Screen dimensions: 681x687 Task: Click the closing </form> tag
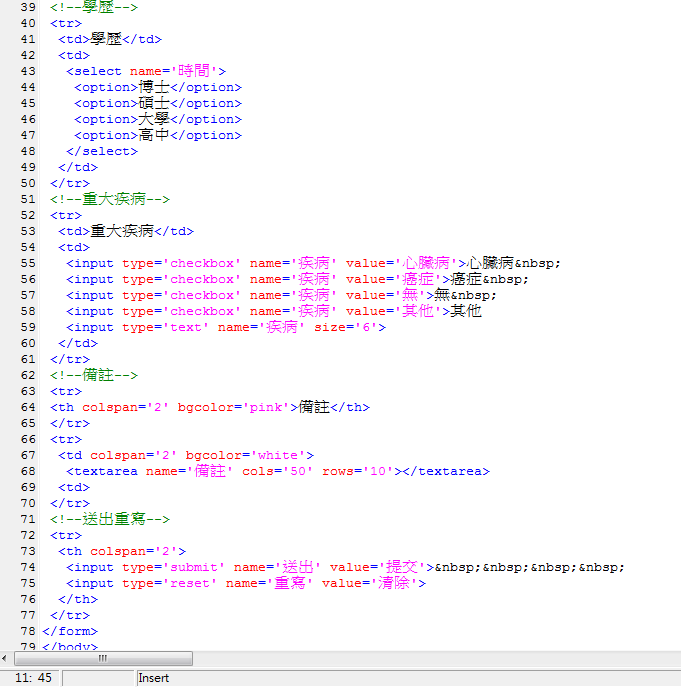pyautogui.click(x=70, y=631)
